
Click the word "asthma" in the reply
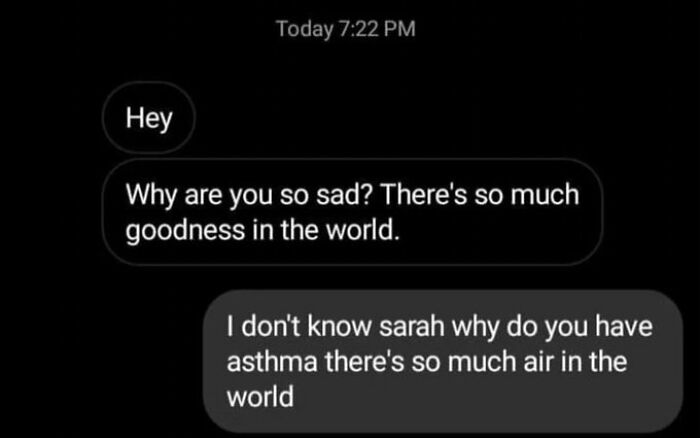[x=272, y=361]
